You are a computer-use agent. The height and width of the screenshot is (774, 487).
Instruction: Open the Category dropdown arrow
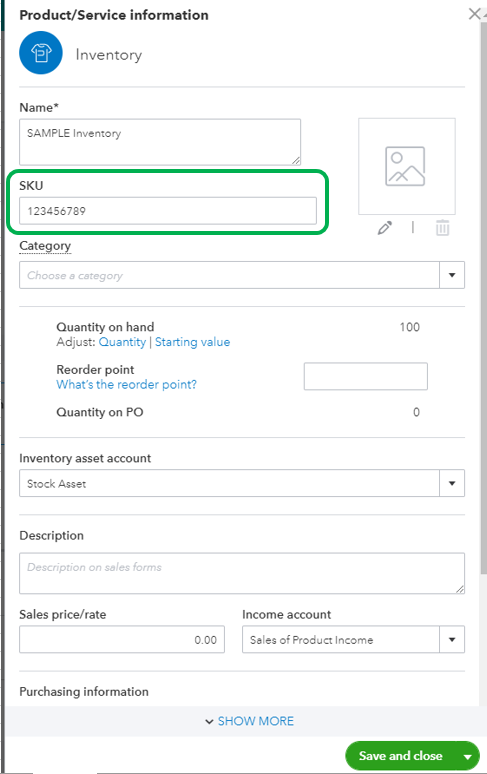[452, 275]
